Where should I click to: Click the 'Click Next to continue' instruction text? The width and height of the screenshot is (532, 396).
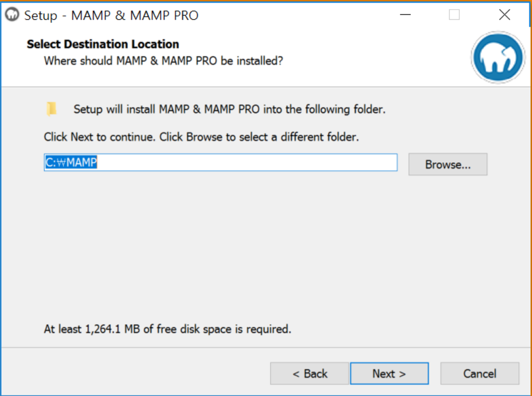[201, 137]
